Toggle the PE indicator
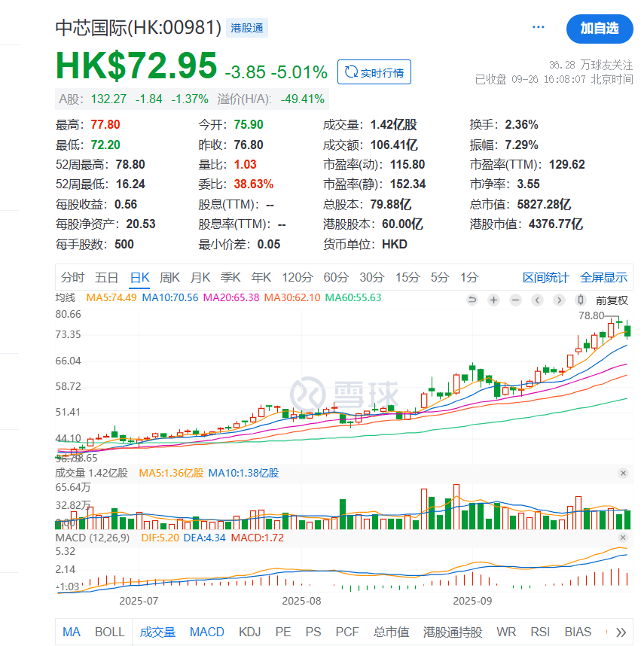 (x=283, y=632)
